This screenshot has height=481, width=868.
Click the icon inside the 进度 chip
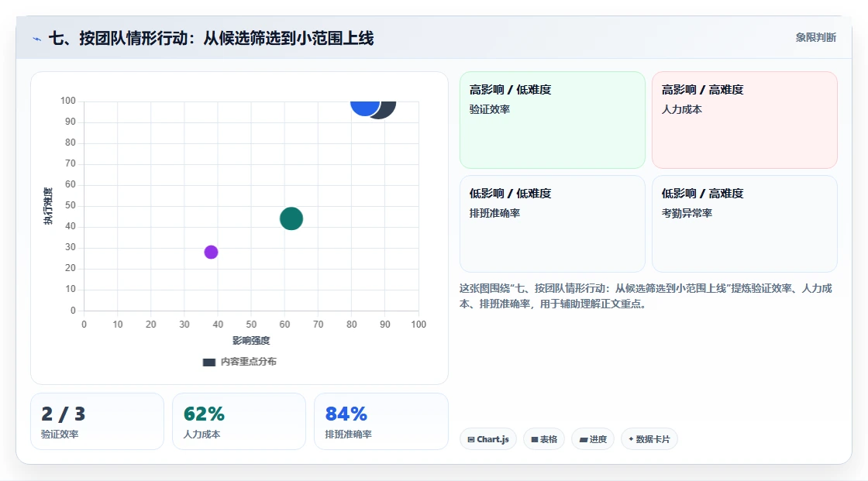(584, 439)
